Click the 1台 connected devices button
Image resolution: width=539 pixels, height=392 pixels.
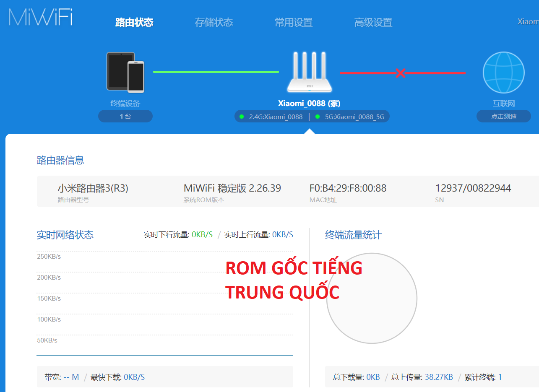[125, 116]
